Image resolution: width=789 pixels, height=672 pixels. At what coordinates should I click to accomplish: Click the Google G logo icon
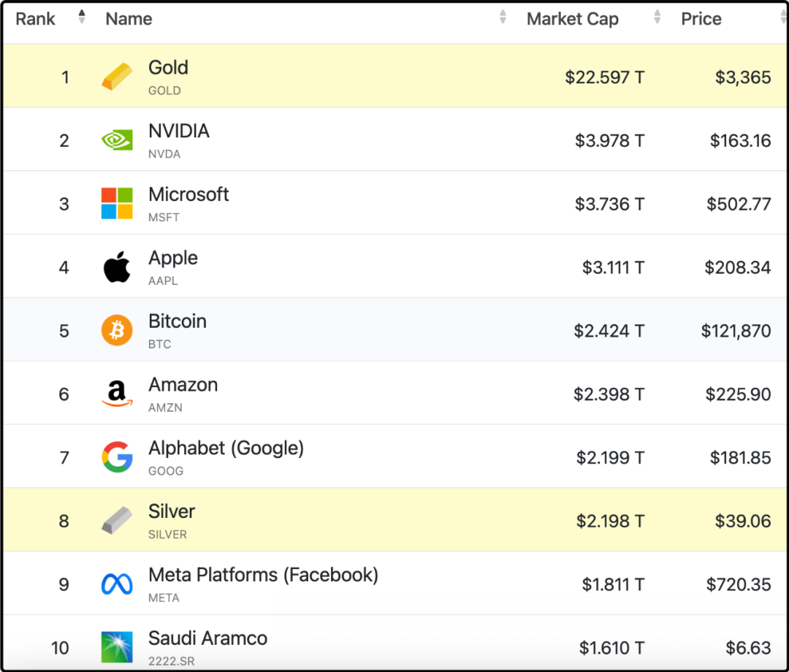coord(117,457)
